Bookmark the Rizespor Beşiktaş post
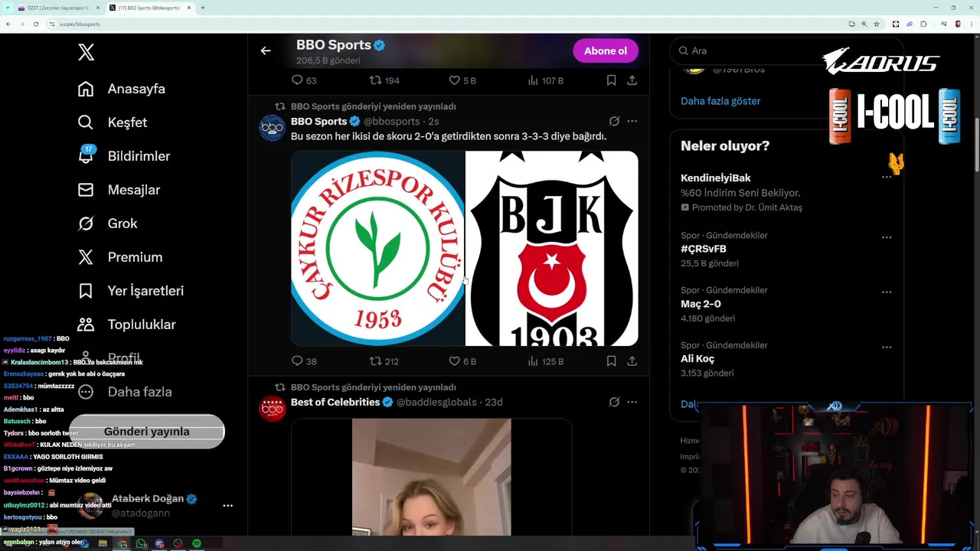The image size is (980, 551). point(611,361)
